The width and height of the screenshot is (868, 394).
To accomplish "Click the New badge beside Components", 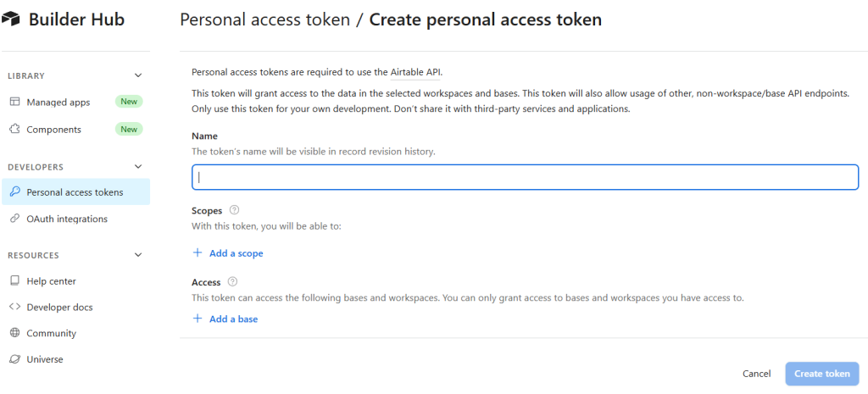I will (129, 129).
